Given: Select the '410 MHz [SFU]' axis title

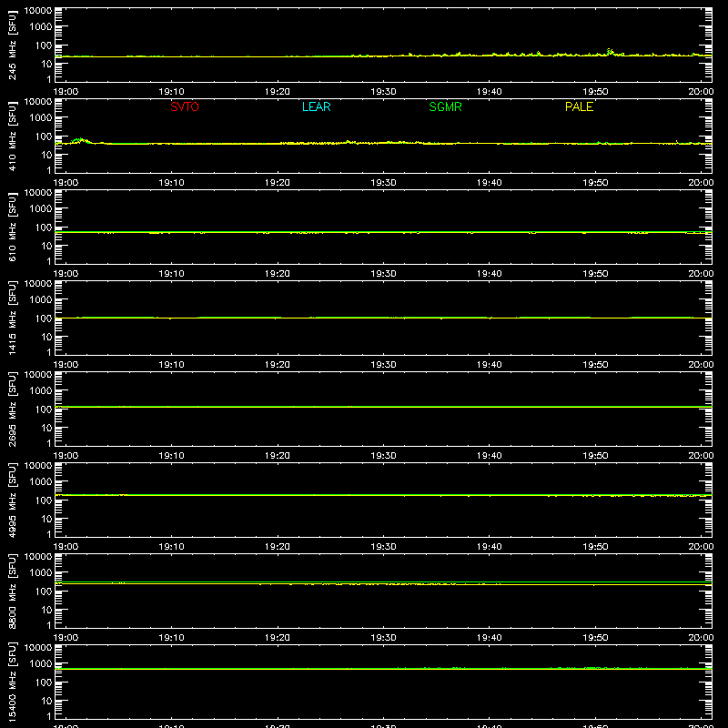Looking at the screenshot, I should click(12, 136).
